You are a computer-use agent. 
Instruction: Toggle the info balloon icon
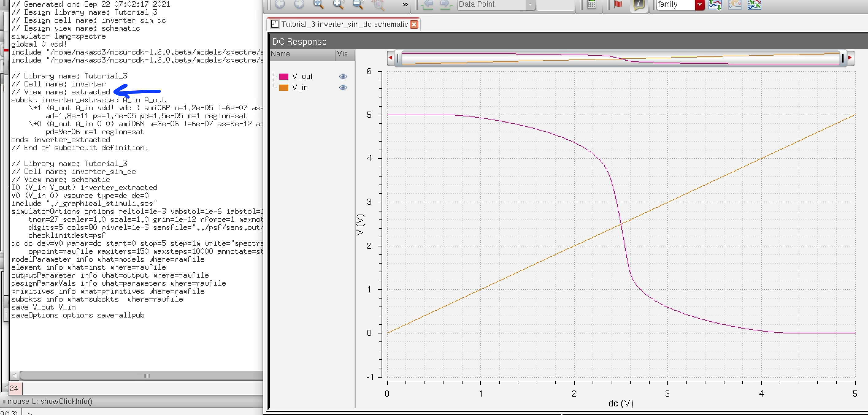pyautogui.click(x=639, y=4)
